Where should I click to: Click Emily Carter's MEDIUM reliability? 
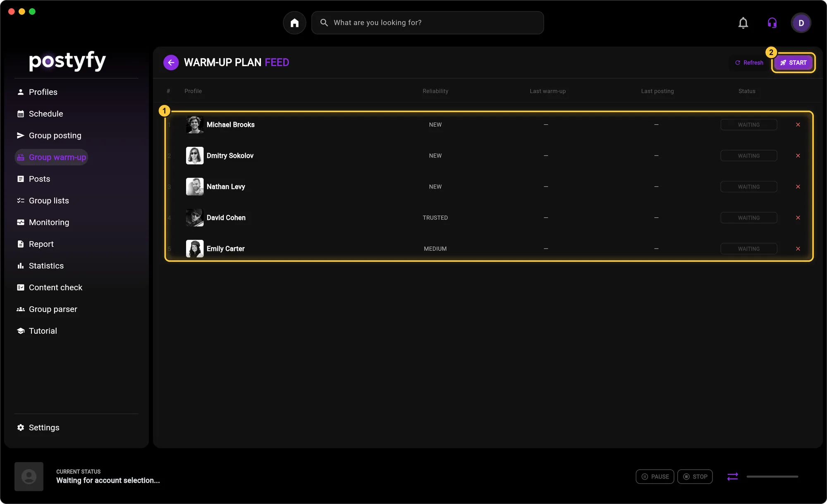[x=435, y=248]
